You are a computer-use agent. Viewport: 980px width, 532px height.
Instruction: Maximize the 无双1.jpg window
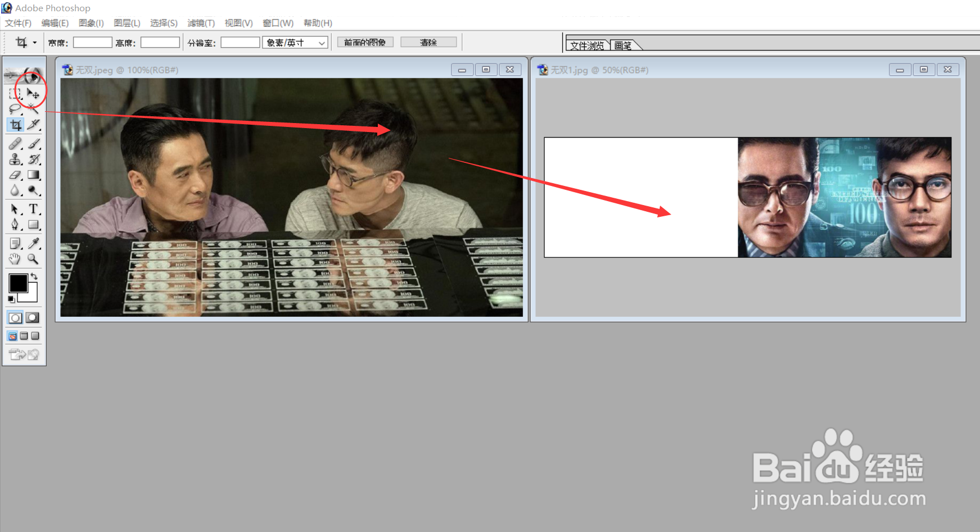tap(924, 70)
